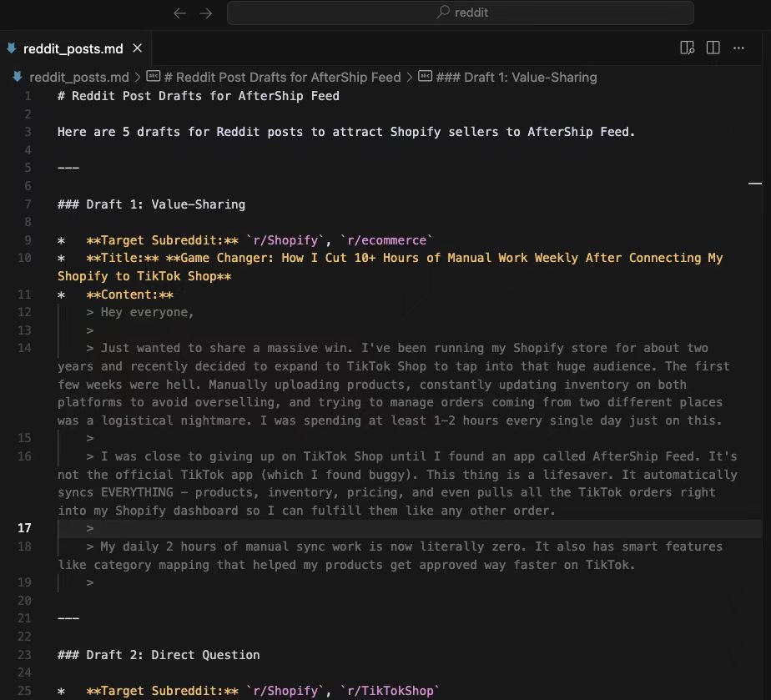
Task: Click line number 7 in the gutter
Action: click(28, 204)
